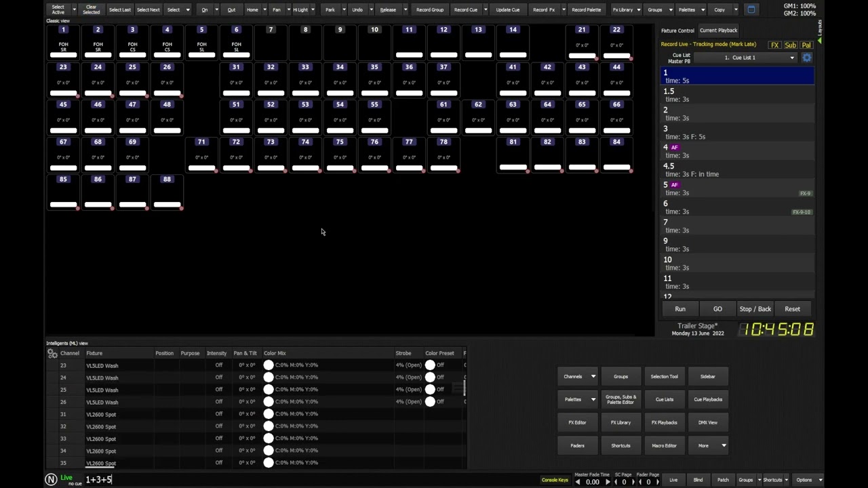Screen dimensions: 868x488
Task: Expand the More dropdown in the view grid
Action: 724,445
